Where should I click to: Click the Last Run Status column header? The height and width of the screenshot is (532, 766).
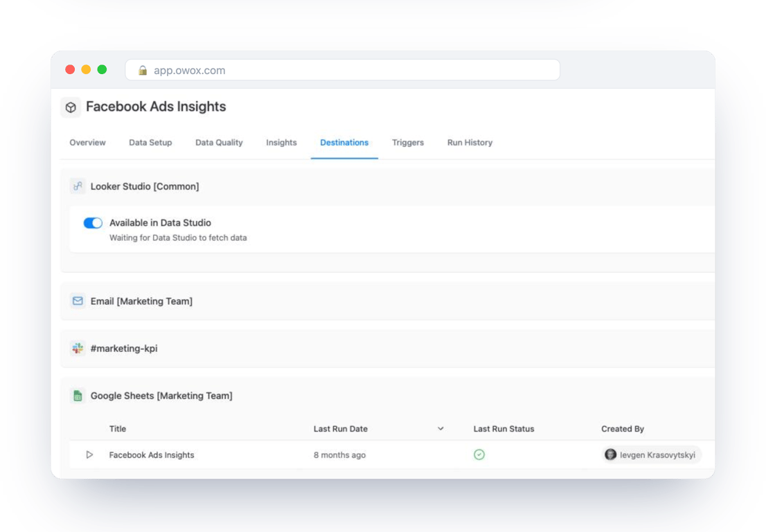(504, 429)
